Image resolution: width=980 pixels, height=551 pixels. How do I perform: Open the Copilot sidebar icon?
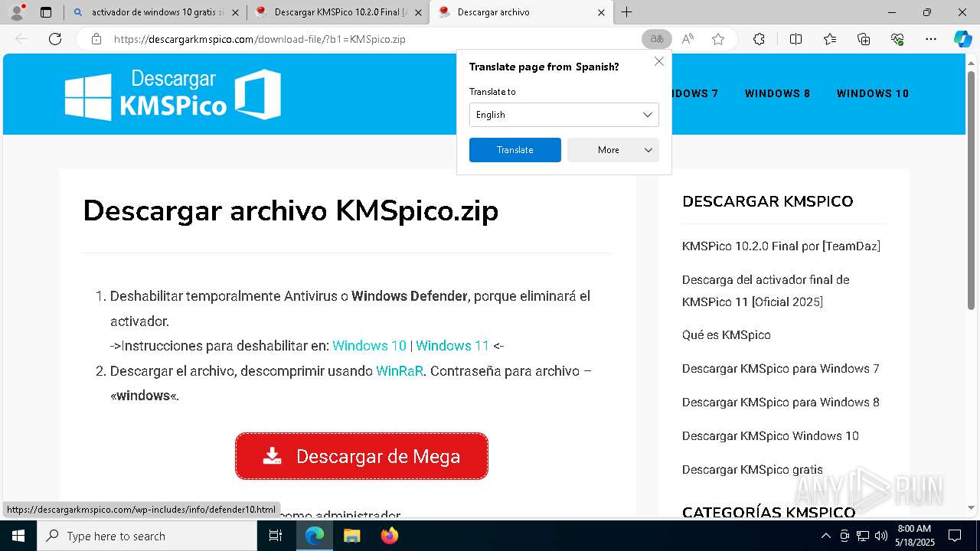(x=962, y=39)
